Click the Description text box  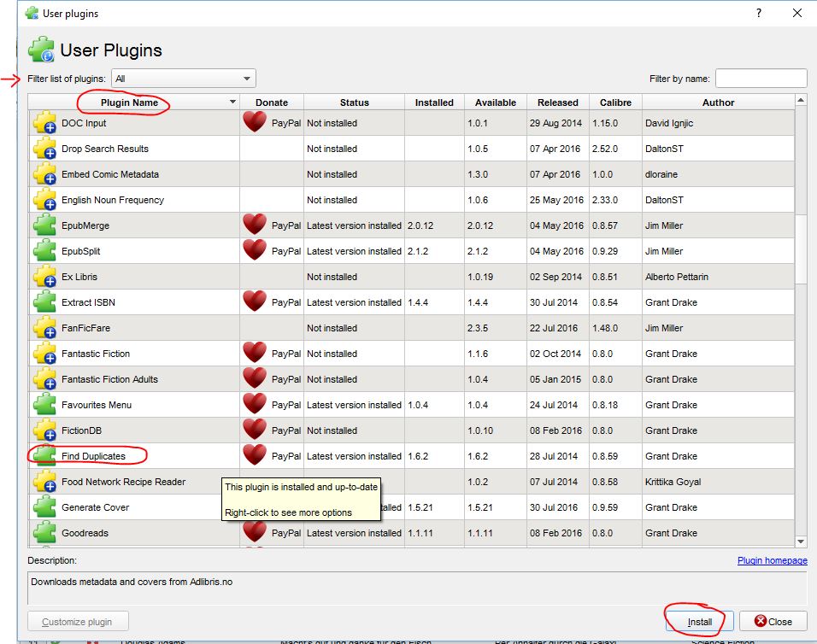pyautogui.click(x=417, y=588)
